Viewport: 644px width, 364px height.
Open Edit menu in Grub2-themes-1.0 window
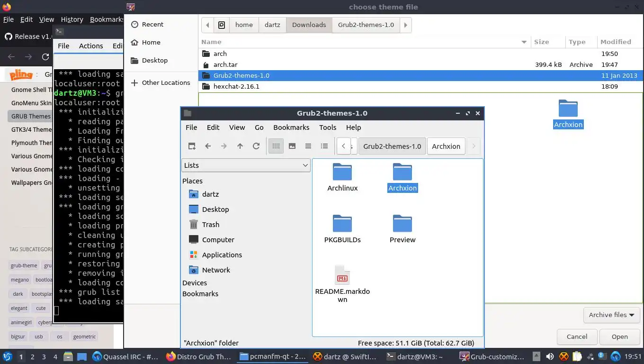213,127
